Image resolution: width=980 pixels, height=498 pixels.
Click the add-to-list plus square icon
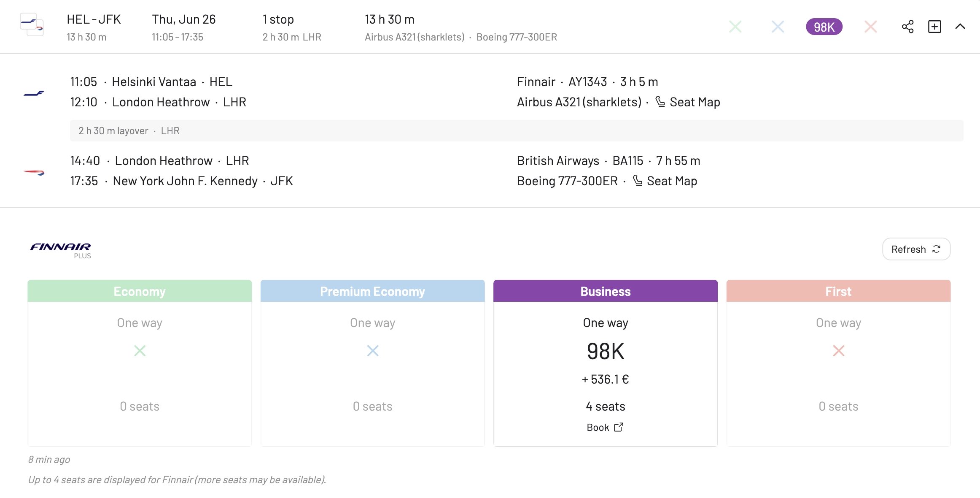[934, 27]
